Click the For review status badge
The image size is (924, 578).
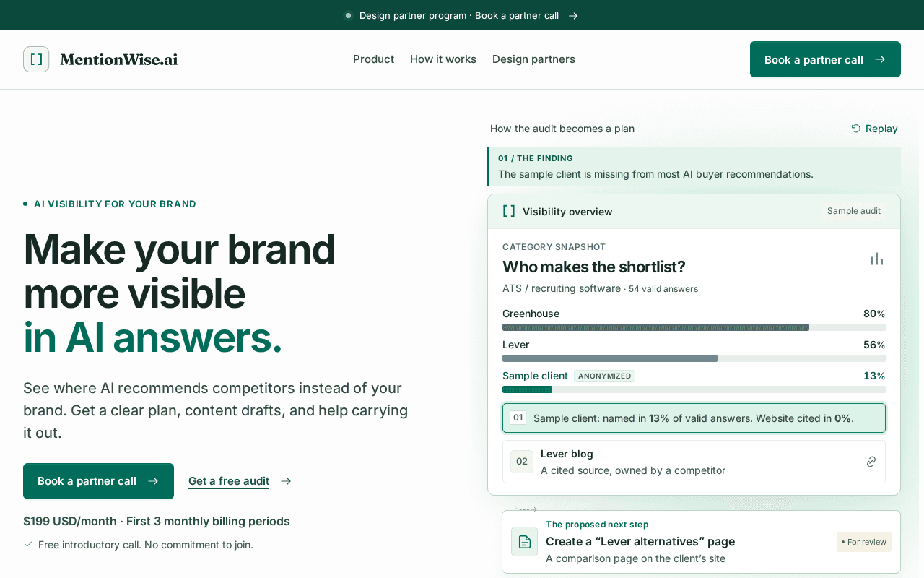pos(864,542)
